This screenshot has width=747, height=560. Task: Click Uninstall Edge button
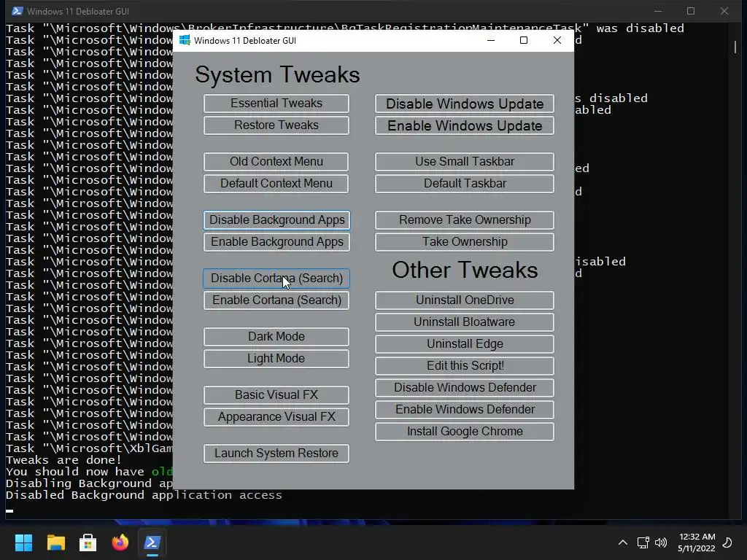[465, 344]
